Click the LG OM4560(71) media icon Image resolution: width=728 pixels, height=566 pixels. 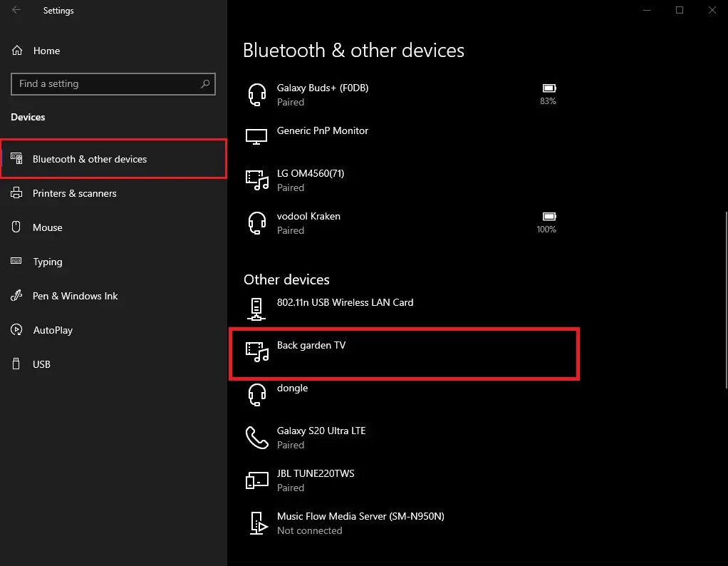257,180
